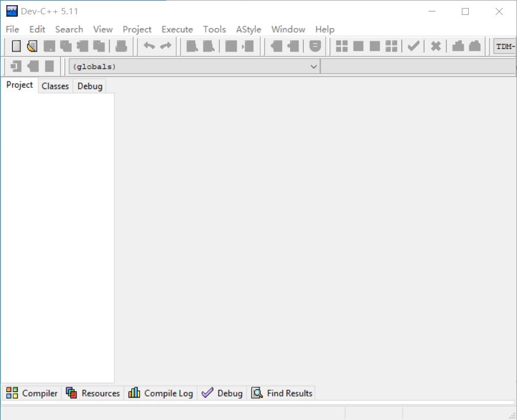
Task: Open the Search menu
Action: (x=70, y=29)
